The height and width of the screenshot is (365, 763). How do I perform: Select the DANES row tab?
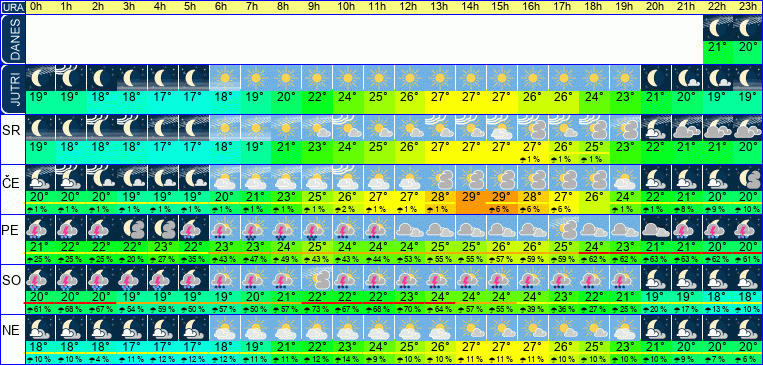click(13, 39)
